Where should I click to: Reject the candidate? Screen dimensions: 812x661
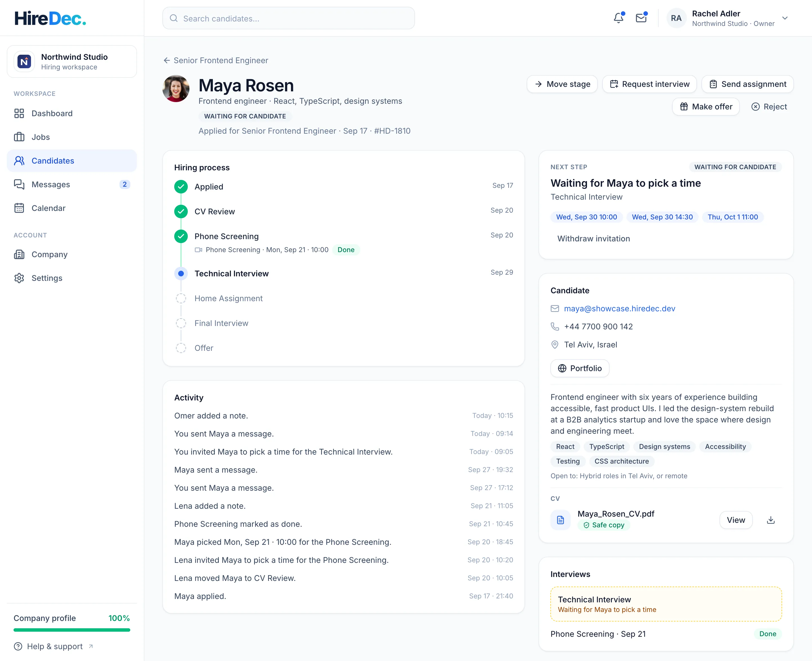click(x=769, y=107)
